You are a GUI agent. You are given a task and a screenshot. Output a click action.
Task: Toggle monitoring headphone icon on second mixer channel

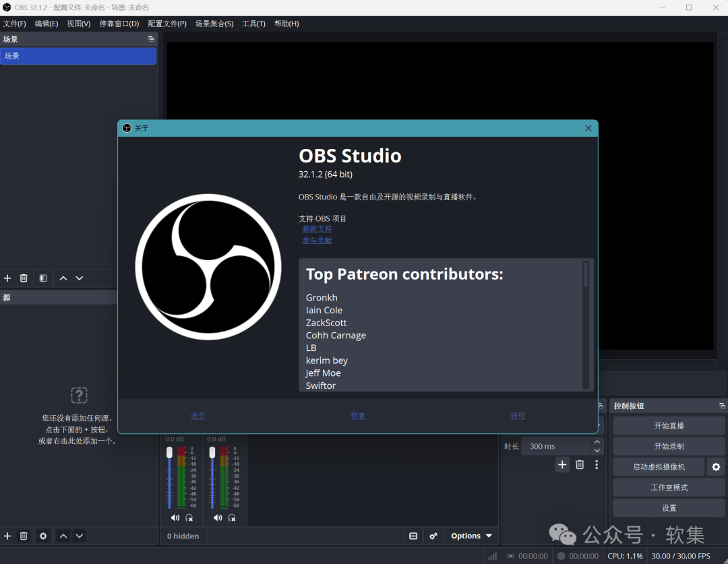tap(232, 518)
